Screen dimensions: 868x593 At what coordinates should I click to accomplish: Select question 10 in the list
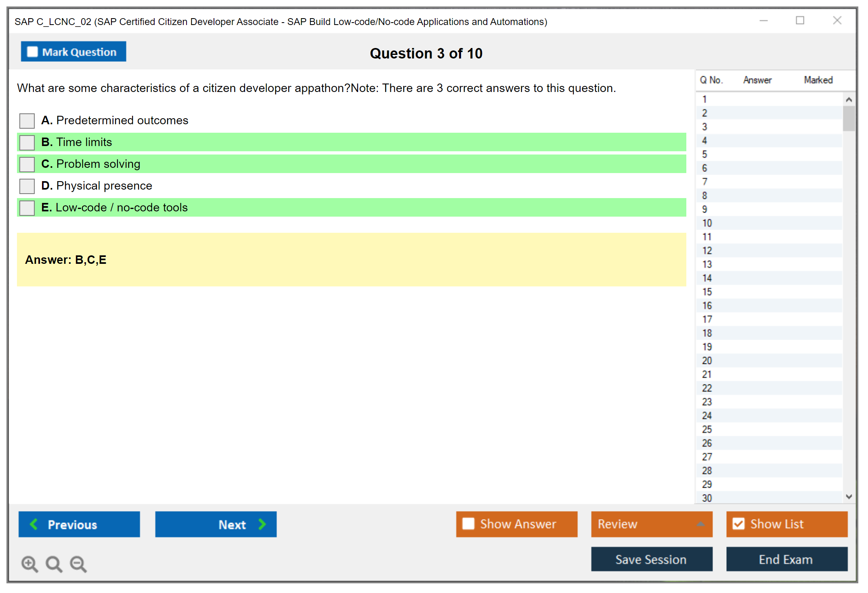coord(707,223)
